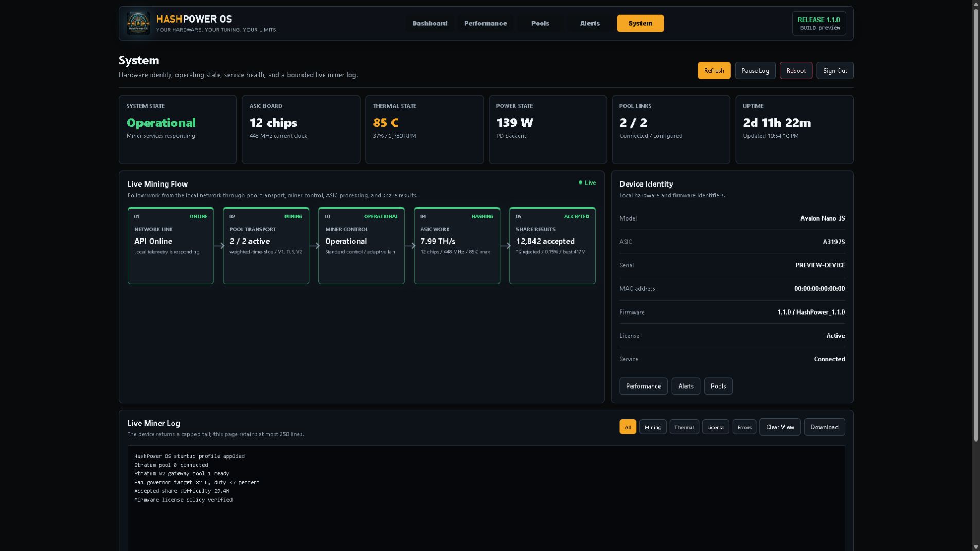Click log line 'Fan governor target 82 C'
Screen dimensions: 980x551
click(x=197, y=483)
